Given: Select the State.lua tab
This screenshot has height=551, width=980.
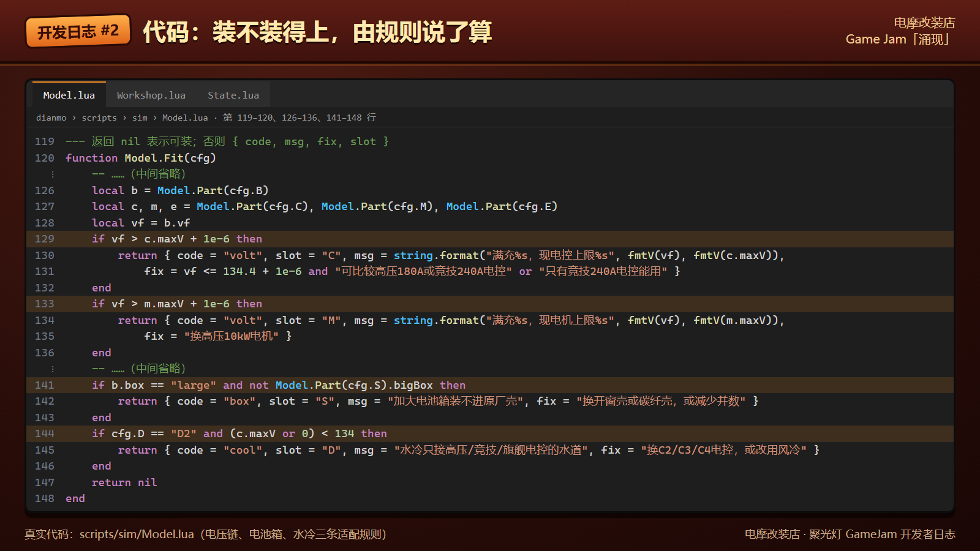Looking at the screenshot, I should pos(233,95).
